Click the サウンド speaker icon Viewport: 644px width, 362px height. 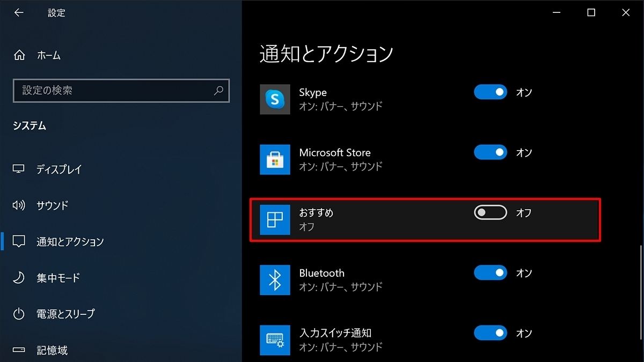pos(19,205)
